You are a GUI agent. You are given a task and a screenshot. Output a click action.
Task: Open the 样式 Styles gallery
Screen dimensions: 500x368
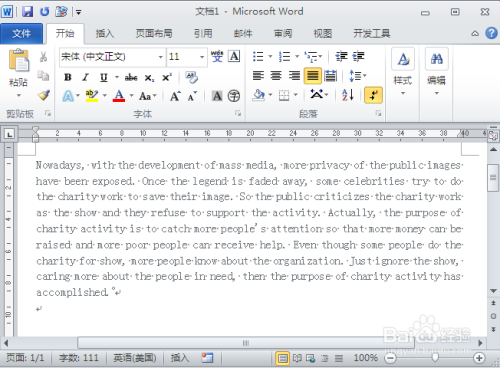403,72
